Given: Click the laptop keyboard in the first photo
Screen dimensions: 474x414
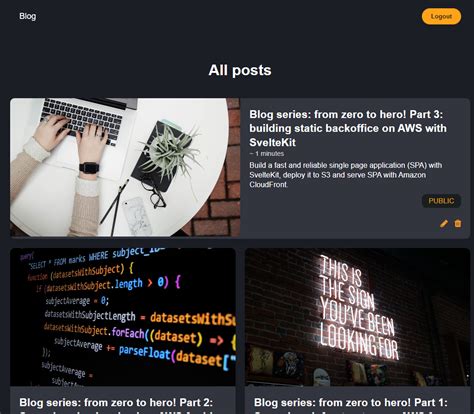Looking at the screenshot, I should pyautogui.click(x=82, y=120).
